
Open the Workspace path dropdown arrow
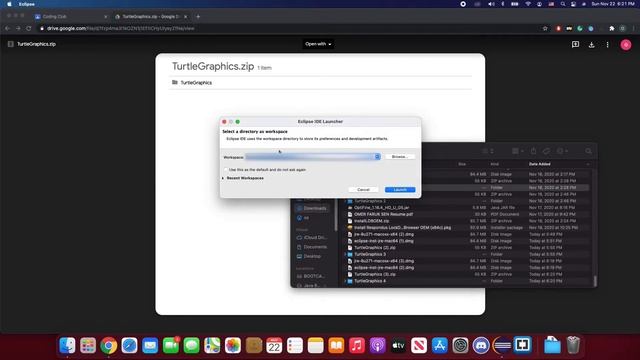click(x=377, y=157)
